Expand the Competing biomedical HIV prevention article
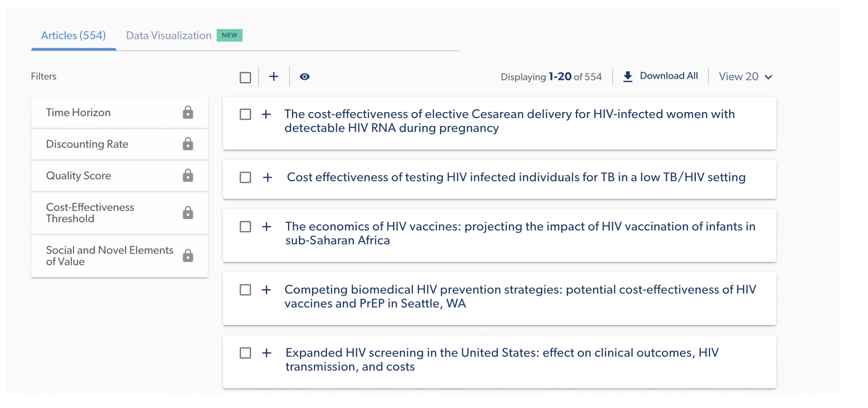 click(x=266, y=290)
